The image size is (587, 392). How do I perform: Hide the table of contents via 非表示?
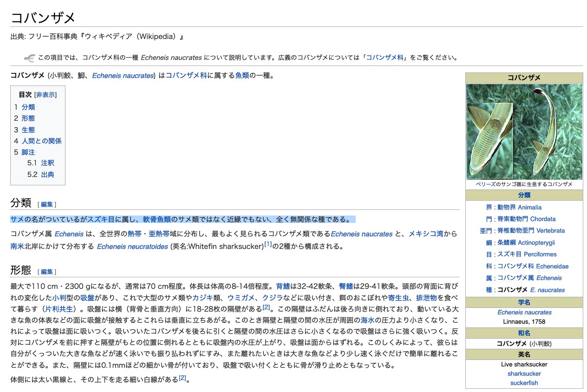point(46,95)
